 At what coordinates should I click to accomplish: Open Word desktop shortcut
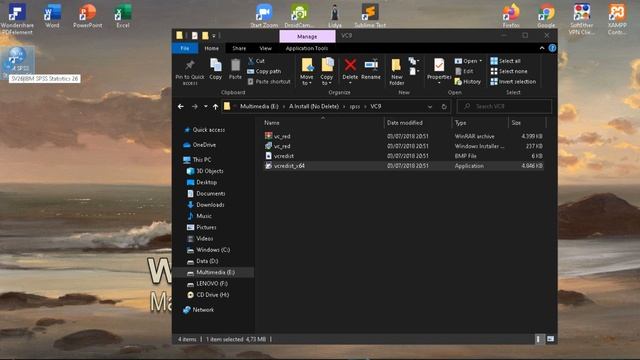[52, 16]
